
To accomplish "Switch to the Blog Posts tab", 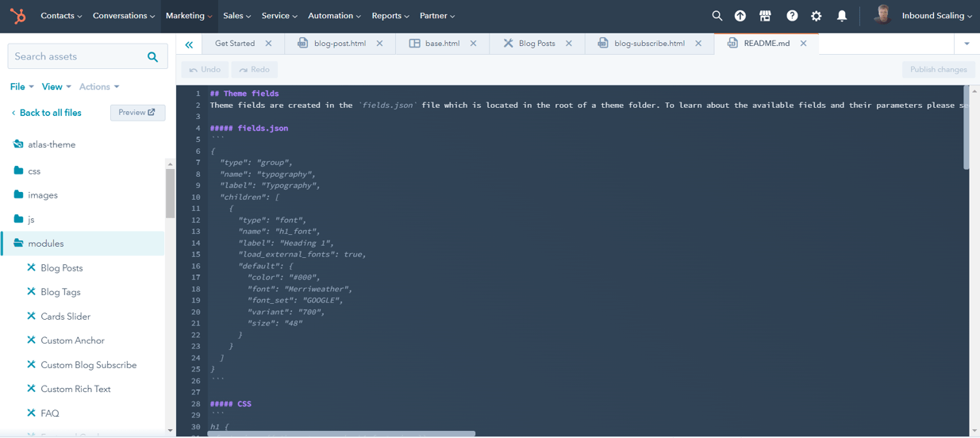I will pyautogui.click(x=536, y=44).
